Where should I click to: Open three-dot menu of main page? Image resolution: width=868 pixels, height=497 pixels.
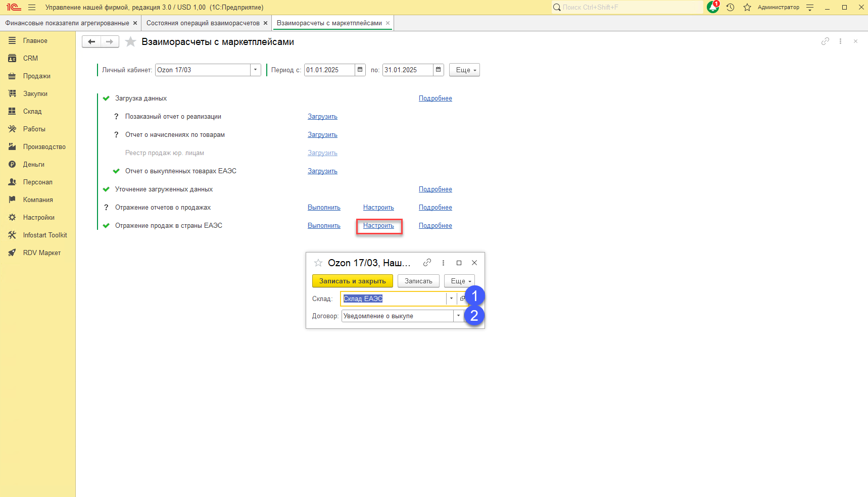(x=840, y=41)
